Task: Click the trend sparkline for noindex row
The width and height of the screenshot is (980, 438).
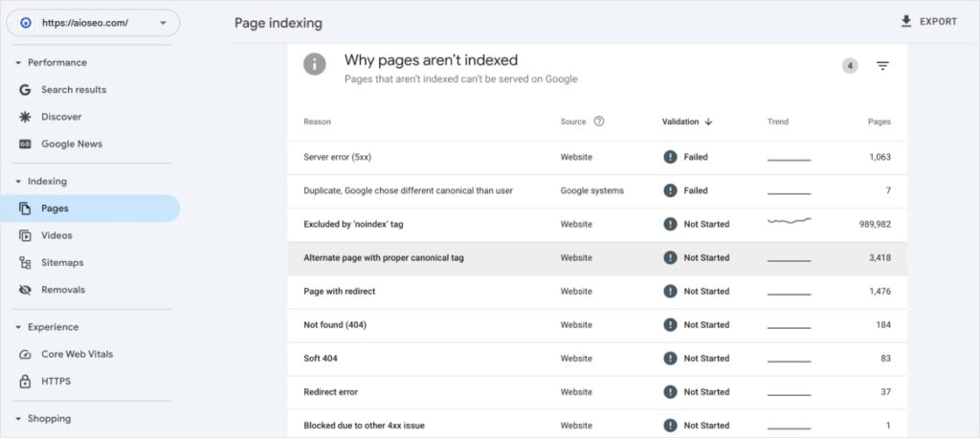Action: point(789,221)
